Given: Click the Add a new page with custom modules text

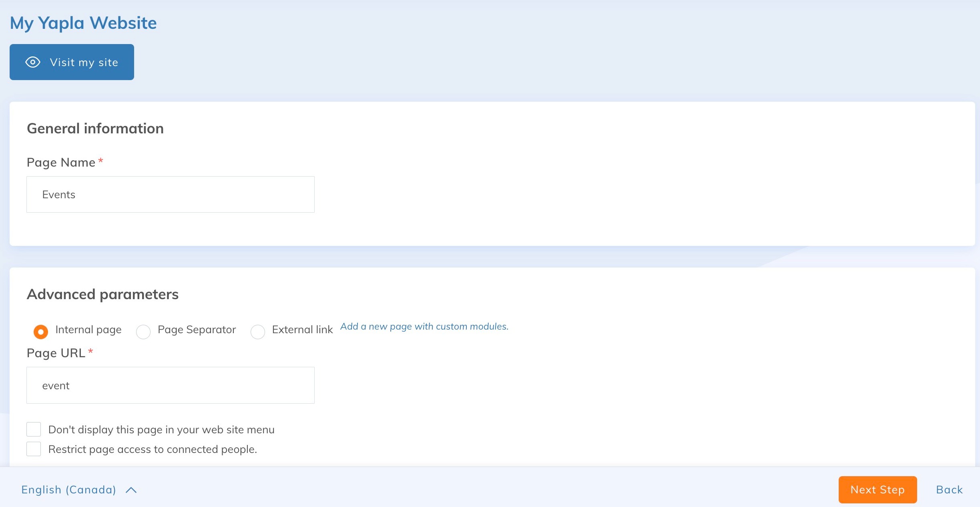Looking at the screenshot, I should 424,326.
